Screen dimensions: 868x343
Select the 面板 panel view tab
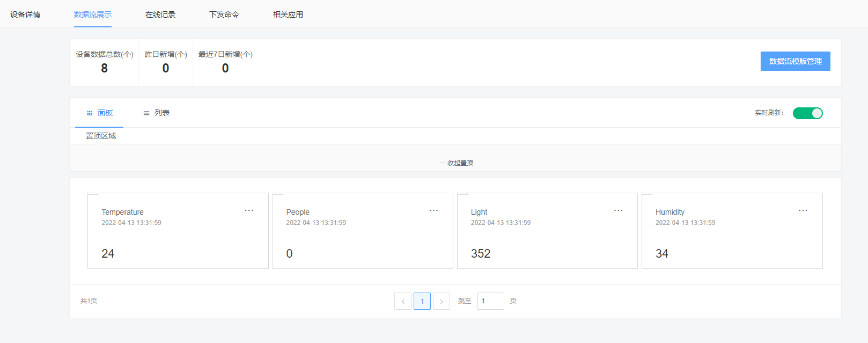[99, 113]
